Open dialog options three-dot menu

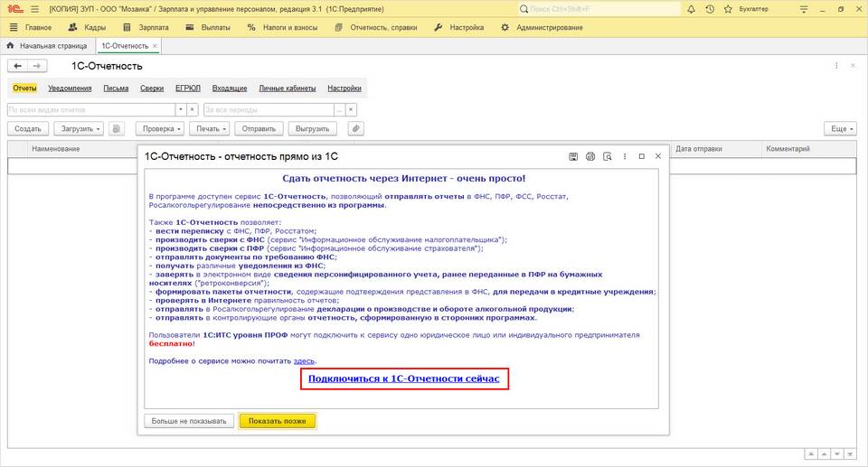point(625,156)
